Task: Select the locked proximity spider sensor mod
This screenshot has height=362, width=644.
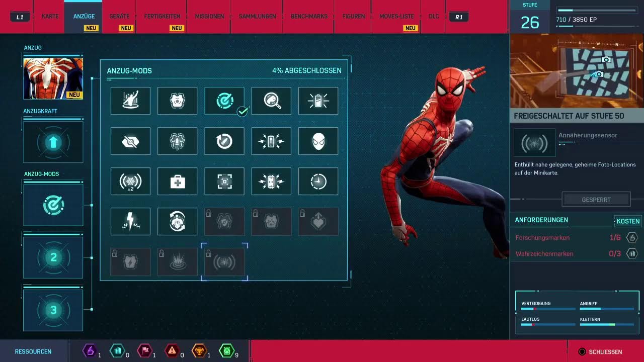Action: point(224,261)
